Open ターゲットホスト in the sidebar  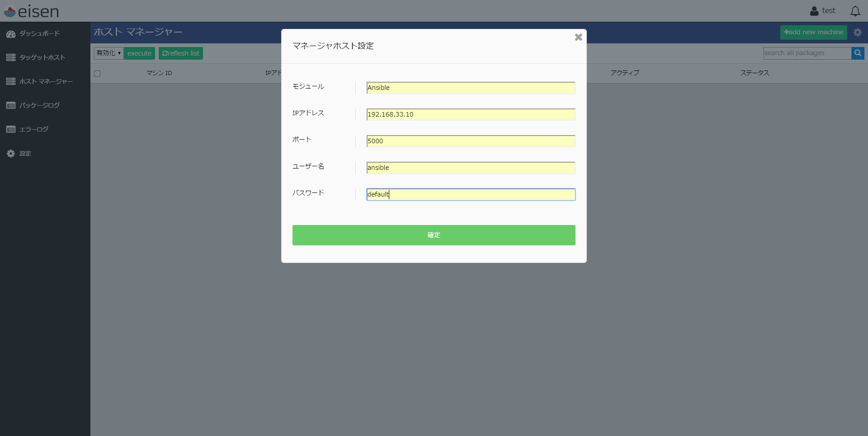click(42, 57)
